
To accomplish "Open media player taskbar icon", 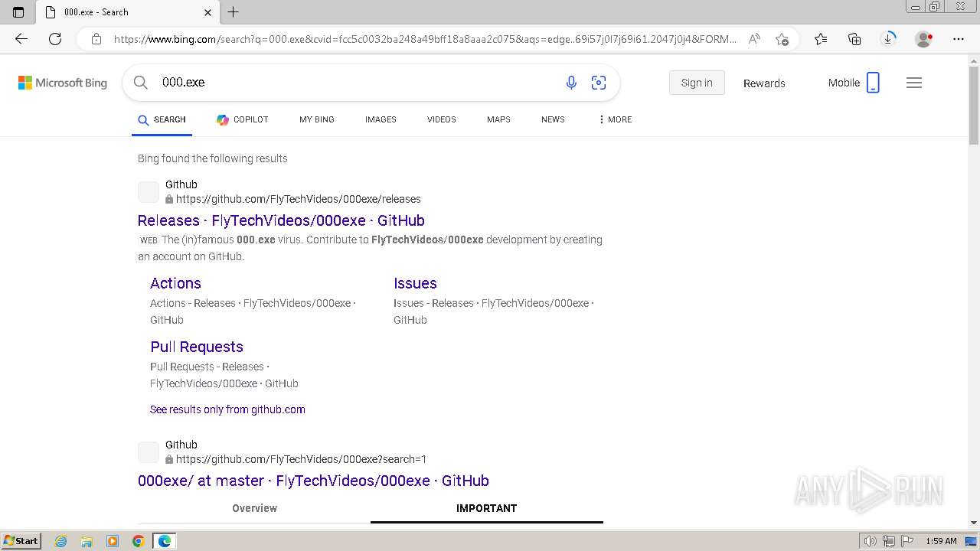I will pyautogui.click(x=113, y=541).
